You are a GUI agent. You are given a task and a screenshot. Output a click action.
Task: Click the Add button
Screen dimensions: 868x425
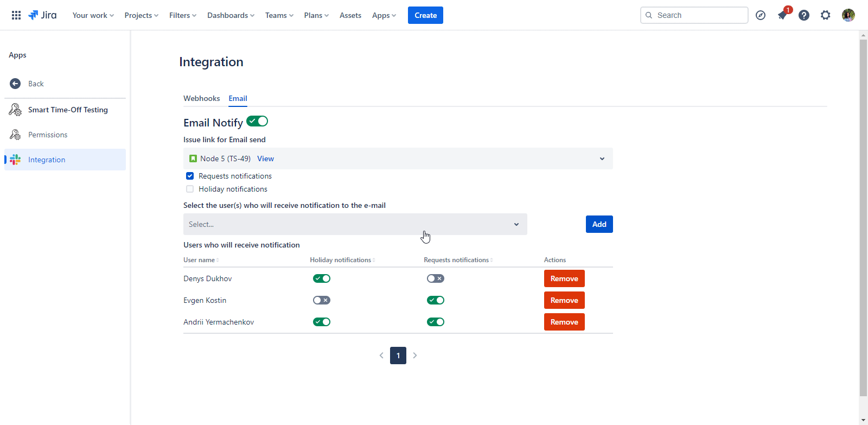pyautogui.click(x=599, y=224)
